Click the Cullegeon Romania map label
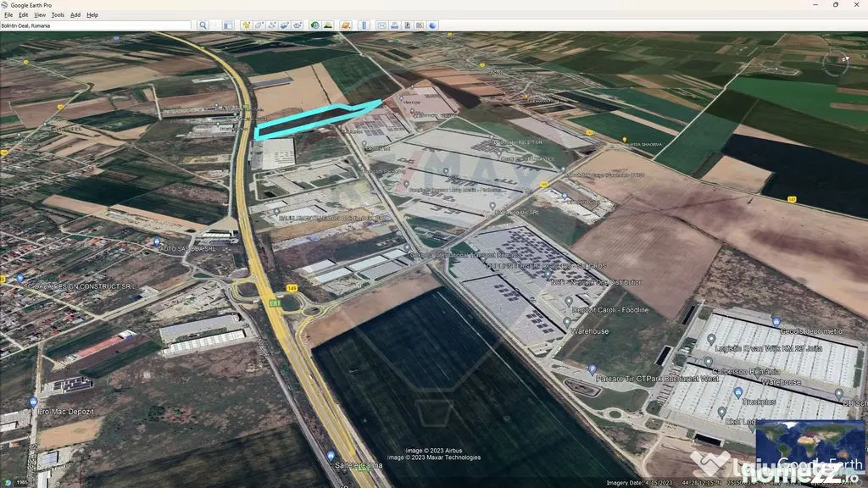The image size is (868, 488). [x=747, y=371]
